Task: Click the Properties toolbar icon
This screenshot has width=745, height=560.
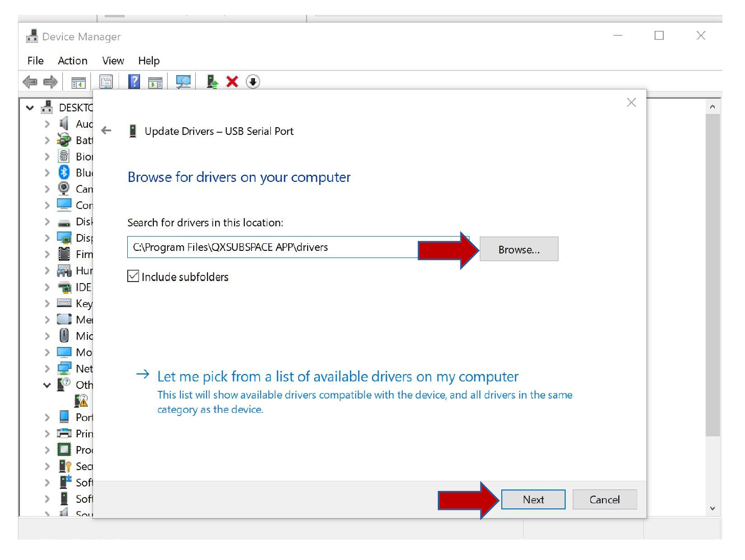Action: 106,81
